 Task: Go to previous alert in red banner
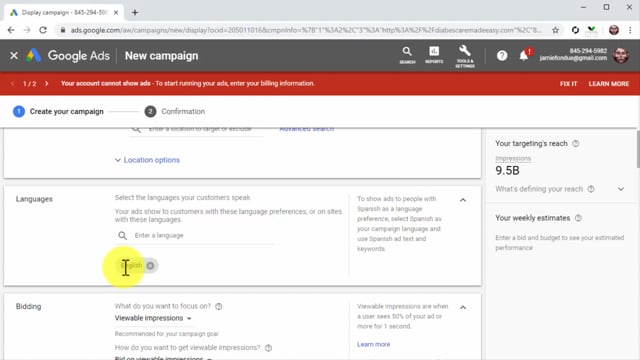pos(12,84)
